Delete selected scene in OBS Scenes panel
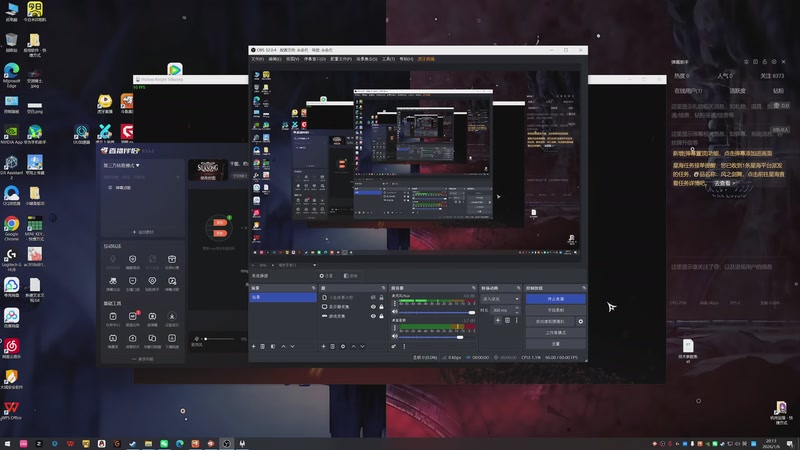Viewport: 800px width, 450px height. (263, 346)
